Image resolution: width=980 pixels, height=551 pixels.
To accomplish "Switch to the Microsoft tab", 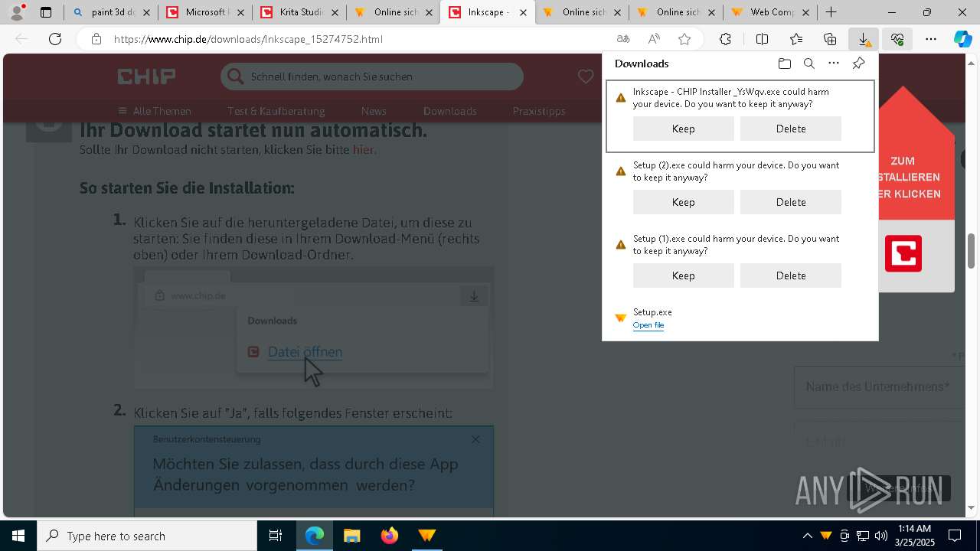I will click(x=206, y=12).
